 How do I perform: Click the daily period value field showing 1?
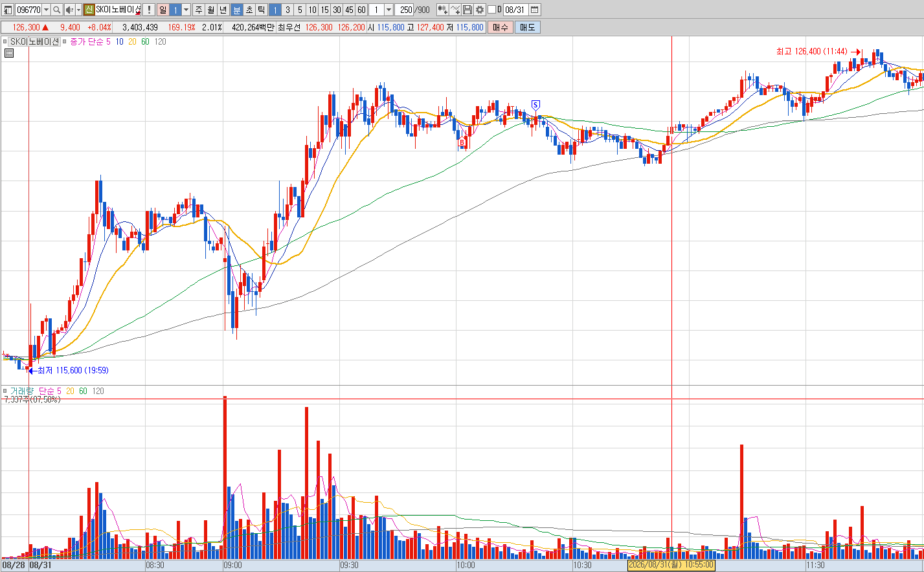pyautogui.click(x=175, y=10)
